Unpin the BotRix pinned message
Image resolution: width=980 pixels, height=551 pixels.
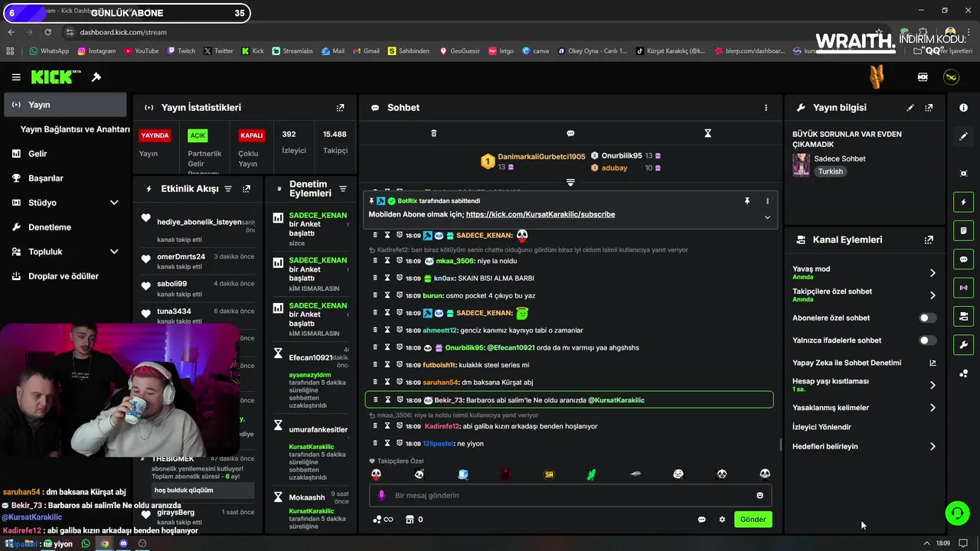click(x=746, y=201)
